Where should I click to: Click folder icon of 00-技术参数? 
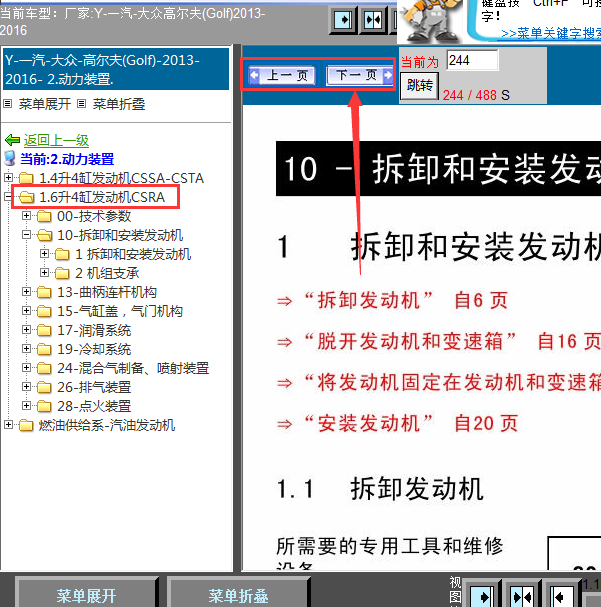(44, 216)
